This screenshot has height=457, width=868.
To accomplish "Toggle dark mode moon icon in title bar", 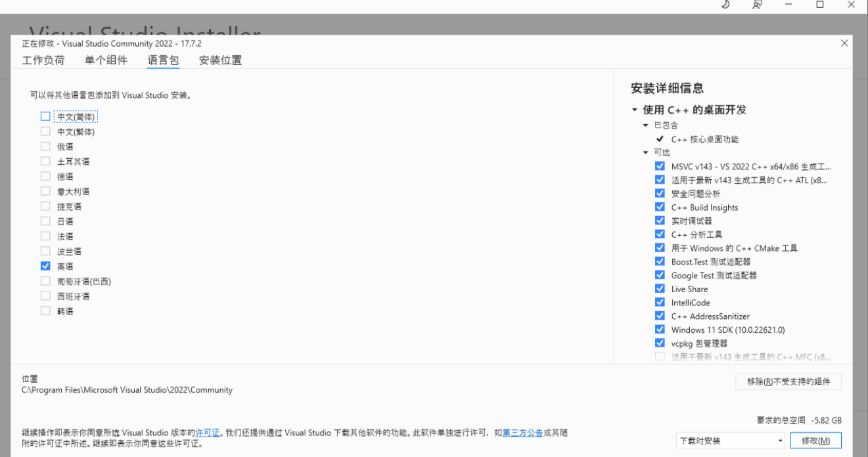I will [726, 5].
